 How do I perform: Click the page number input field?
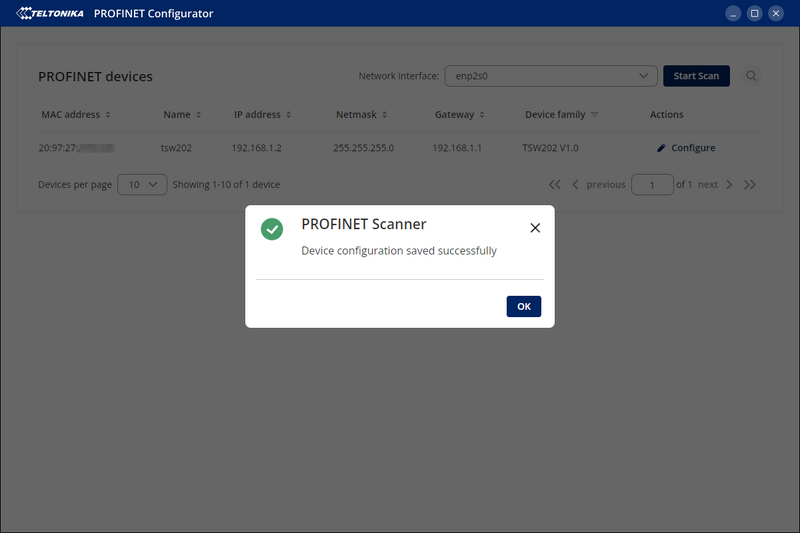click(x=652, y=185)
